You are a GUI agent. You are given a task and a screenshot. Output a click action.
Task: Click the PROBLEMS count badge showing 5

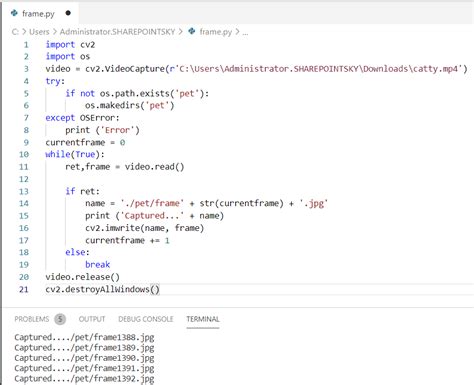60,319
